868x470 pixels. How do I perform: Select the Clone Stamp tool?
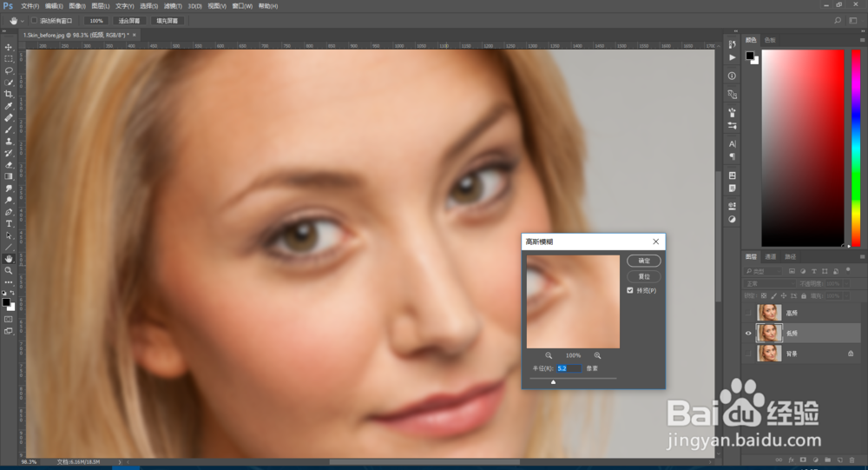tap(9, 142)
